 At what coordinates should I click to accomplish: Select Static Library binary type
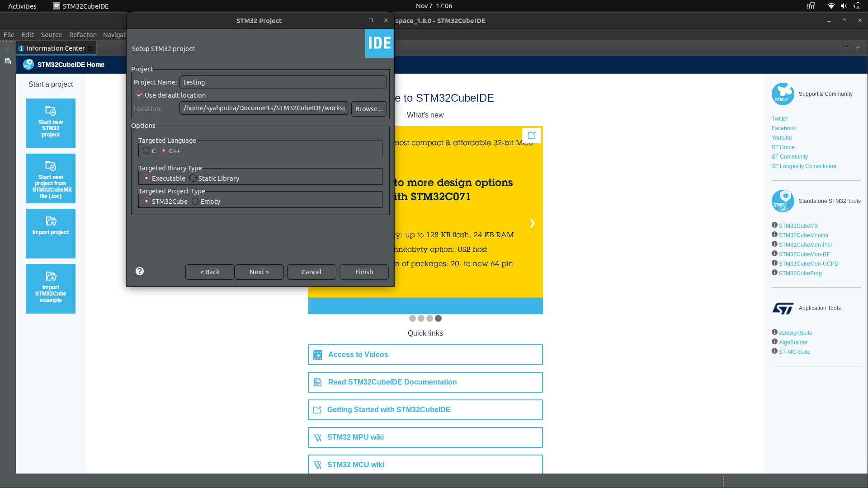193,178
